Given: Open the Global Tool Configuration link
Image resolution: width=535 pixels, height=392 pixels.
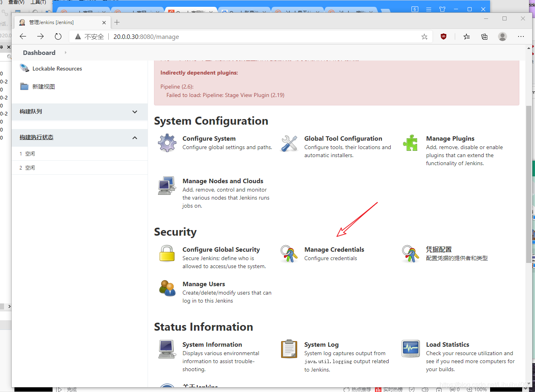Looking at the screenshot, I should pyautogui.click(x=343, y=139).
